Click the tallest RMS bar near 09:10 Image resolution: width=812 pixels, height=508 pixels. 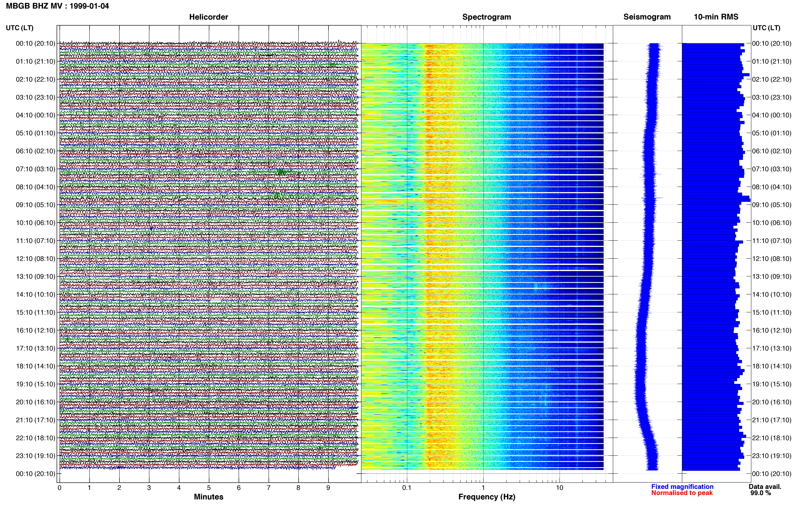tap(716, 200)
